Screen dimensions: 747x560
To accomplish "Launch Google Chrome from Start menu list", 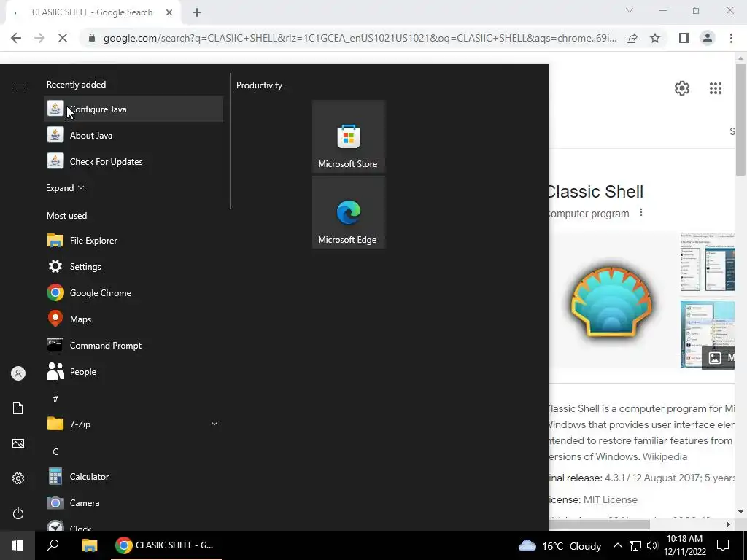I will click(133, 293).
